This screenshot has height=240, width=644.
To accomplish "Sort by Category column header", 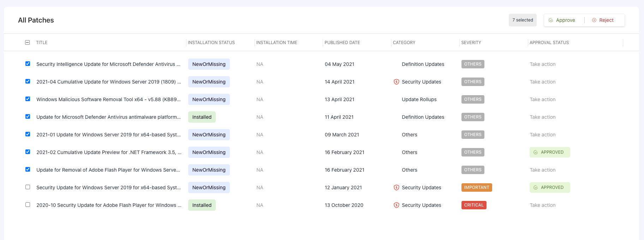I will point(404,43).
